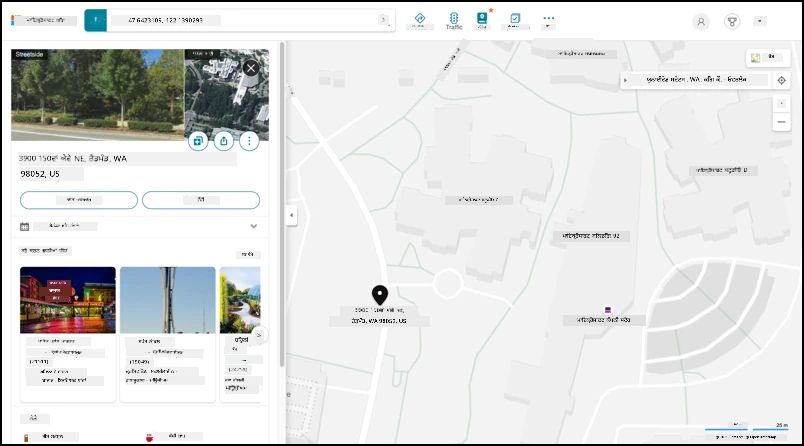Image resolution: width=804 pixels, height=446 pixels.
Task: Toggle the Traffic layer
Action: pyautogui.click(x=454, y=21)
